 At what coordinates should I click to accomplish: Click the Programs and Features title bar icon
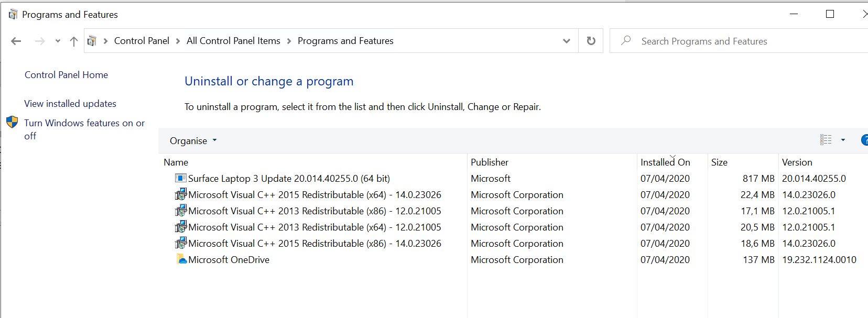coord(13,14)
